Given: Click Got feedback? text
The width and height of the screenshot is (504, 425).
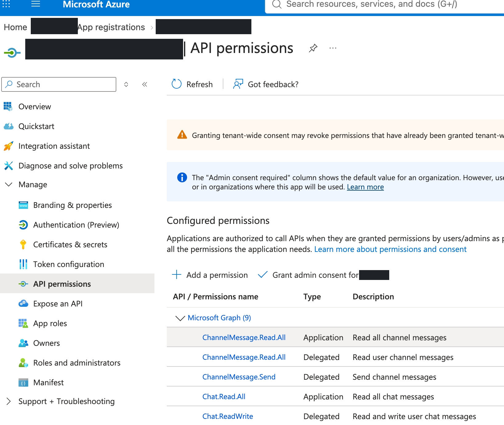Looking at the screenshot, I should tap(273, 84).
